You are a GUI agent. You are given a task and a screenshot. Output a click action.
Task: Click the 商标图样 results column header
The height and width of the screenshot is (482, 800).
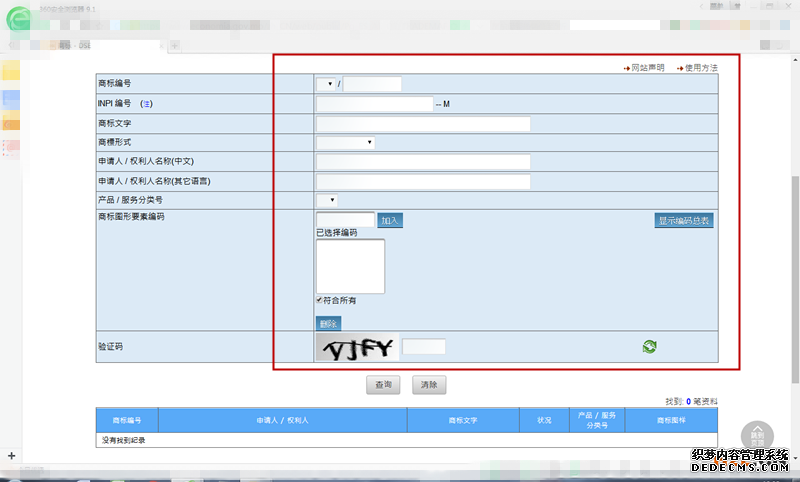point(671,420)
